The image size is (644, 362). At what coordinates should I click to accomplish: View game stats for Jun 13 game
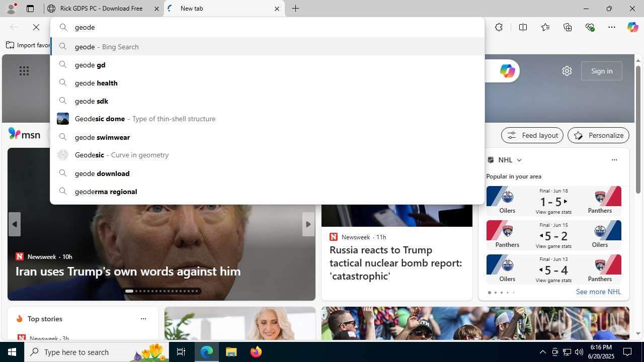553,281
